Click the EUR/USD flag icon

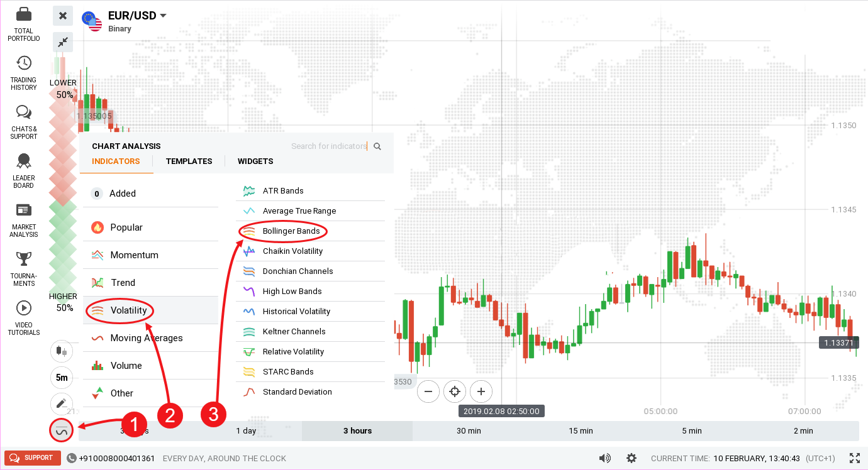pyautogui.click(x=93, y=21)
